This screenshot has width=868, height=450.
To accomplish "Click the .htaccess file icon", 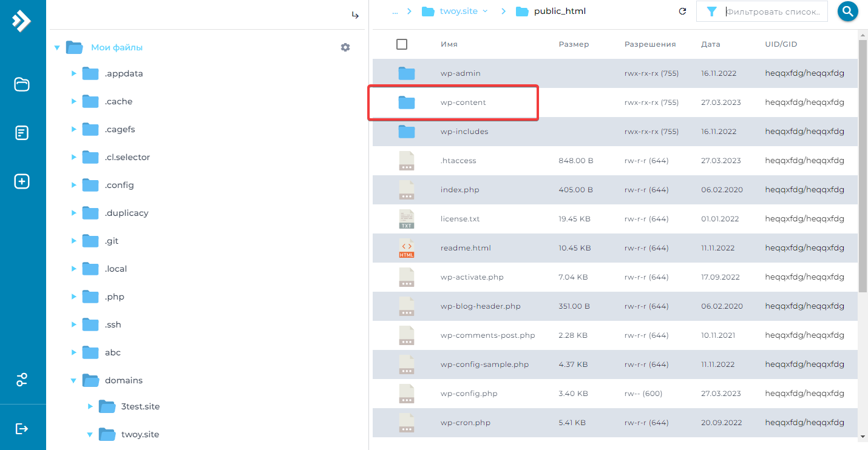I will (x=407, y=161).
